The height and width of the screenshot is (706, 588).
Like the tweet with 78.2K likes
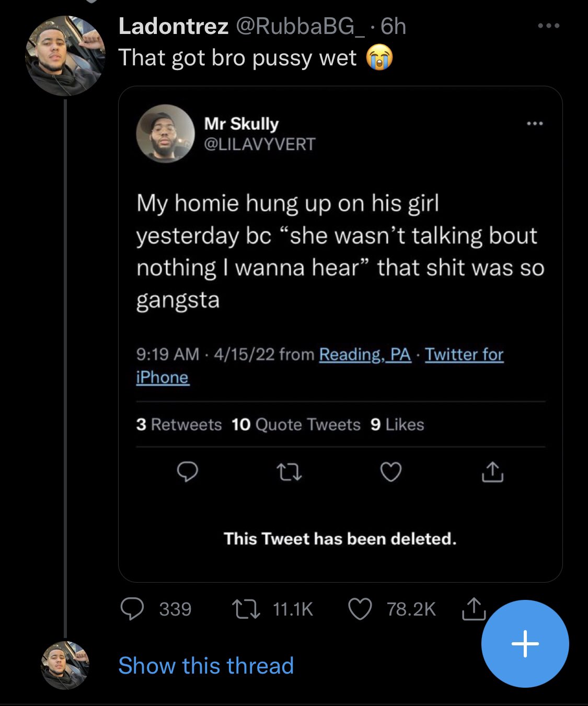pyautogui.click(x=360, y=609)
